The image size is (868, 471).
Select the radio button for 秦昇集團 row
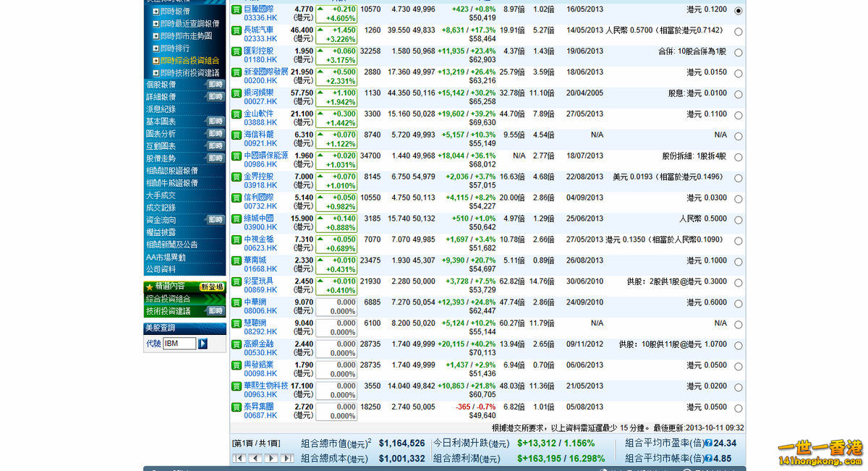tap(738, 409)
